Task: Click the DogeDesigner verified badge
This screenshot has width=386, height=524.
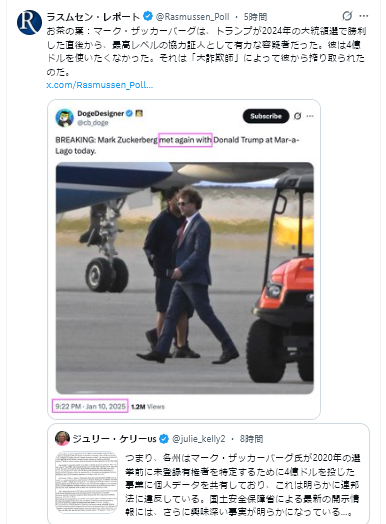Action: coord(129,113)
